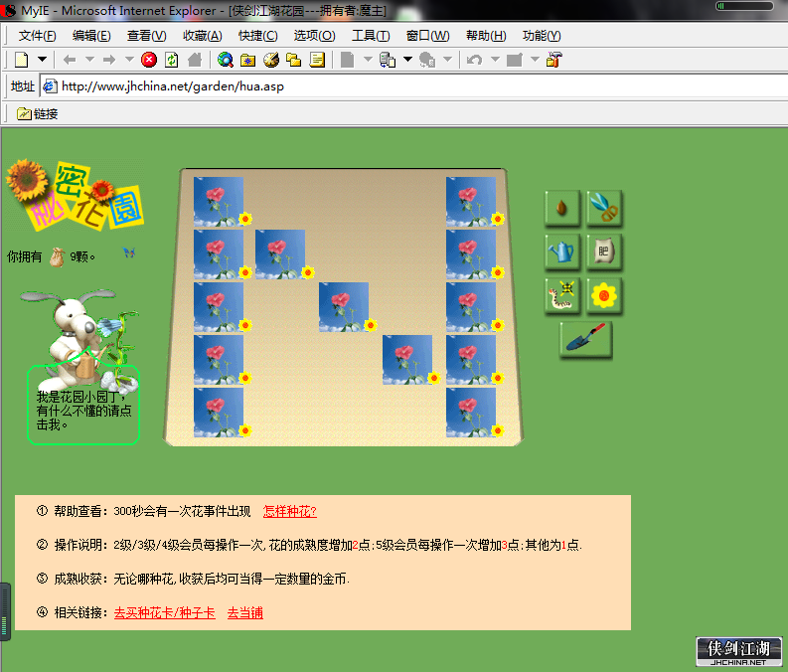
Task: Open the 收藏(A) menu
Action: 203,36
